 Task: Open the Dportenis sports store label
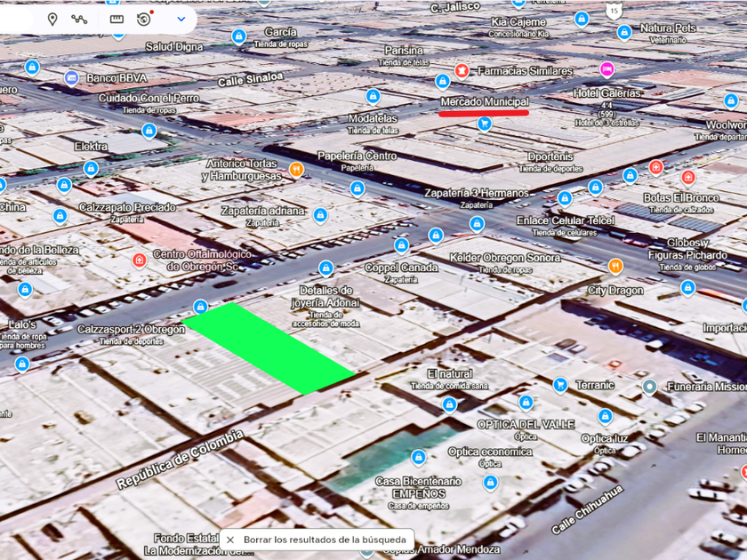(x=550, y=156)
